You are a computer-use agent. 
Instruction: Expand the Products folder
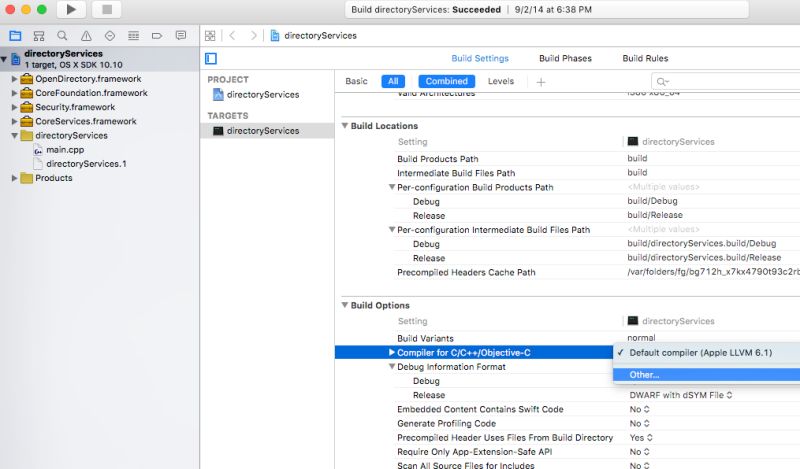[x=14, y=178]
